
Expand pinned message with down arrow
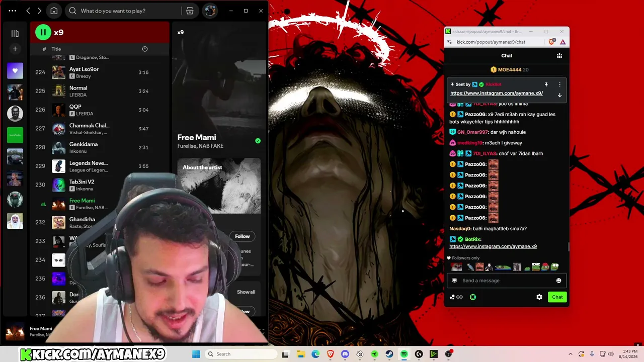pos(559,95)
